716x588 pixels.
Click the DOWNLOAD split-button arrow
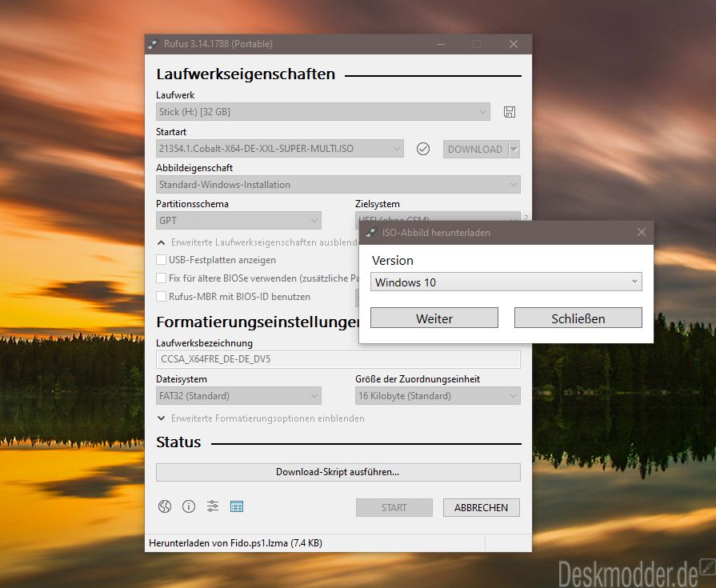[514, 150]
